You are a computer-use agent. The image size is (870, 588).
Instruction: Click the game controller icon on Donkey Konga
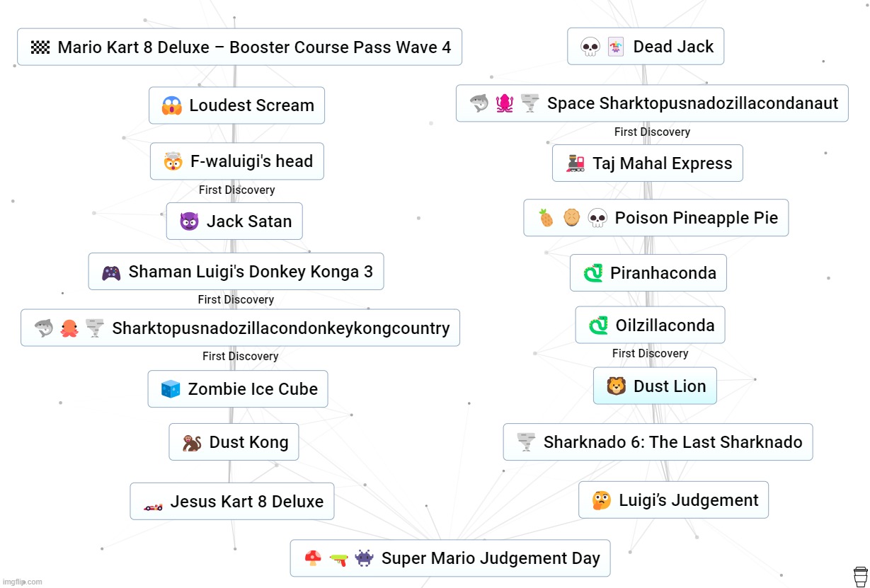pyautogui.click(x=111, y=272)
